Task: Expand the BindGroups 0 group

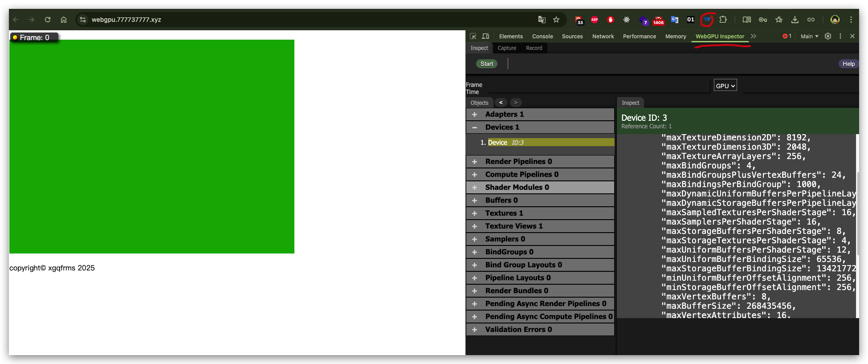Action: click(x=540, y=252)
